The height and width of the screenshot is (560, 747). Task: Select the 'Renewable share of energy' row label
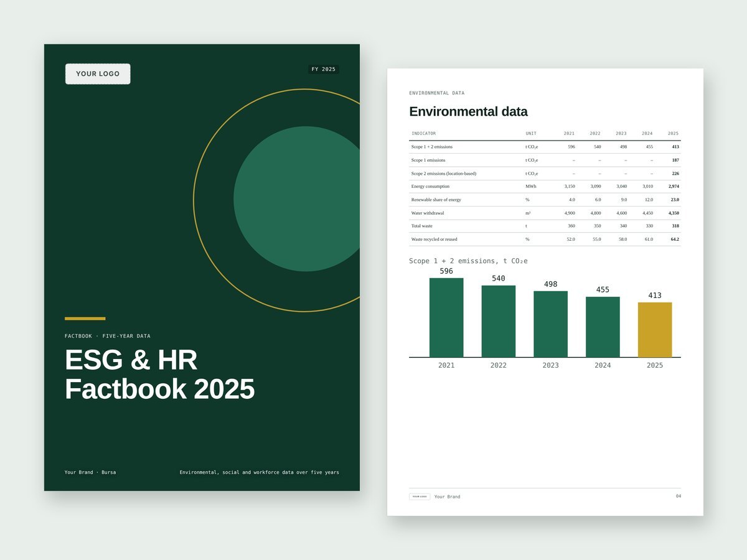pos(436,200)
